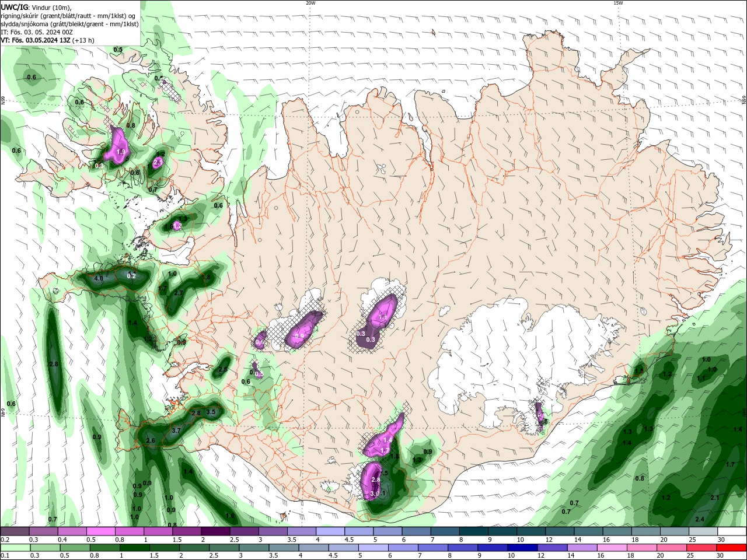The height and width of the screenshot is (560, 747).
Task: Click the 'slydda/snjókoma' description line
Action: tap(70, 24)
